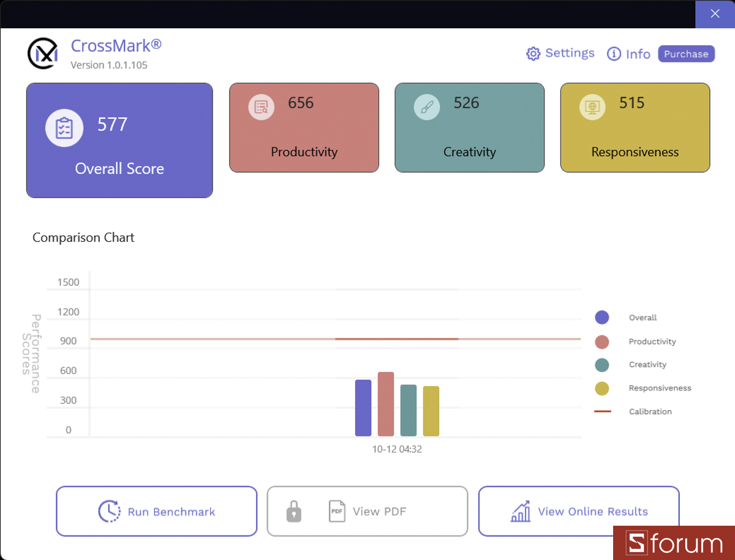Select the Productivity score card
Viewport: 735px width, 560px height.
click(304, 127)
